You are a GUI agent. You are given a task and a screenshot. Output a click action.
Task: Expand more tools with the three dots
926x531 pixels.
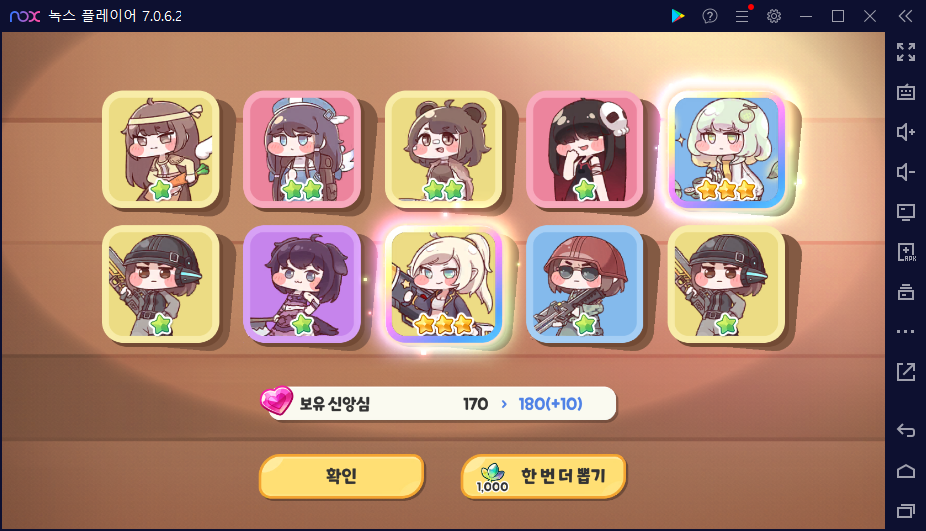[905, 331]
